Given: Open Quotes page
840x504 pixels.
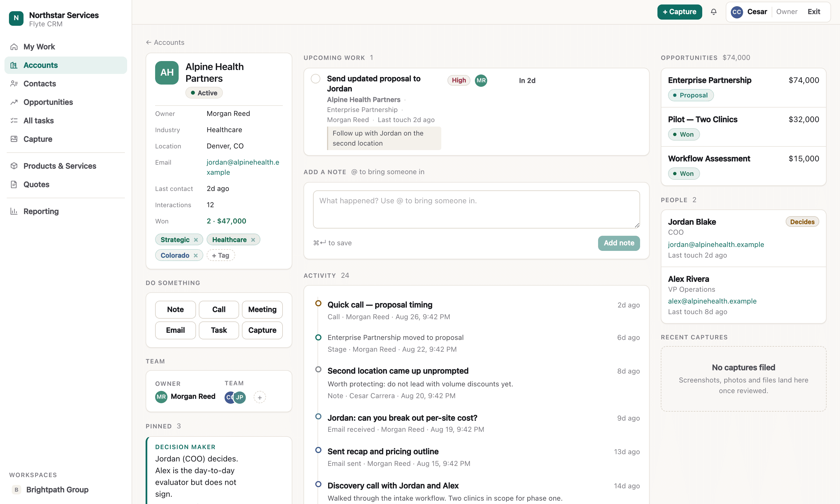Looking at the screenshot, I should tap(66, 185).
